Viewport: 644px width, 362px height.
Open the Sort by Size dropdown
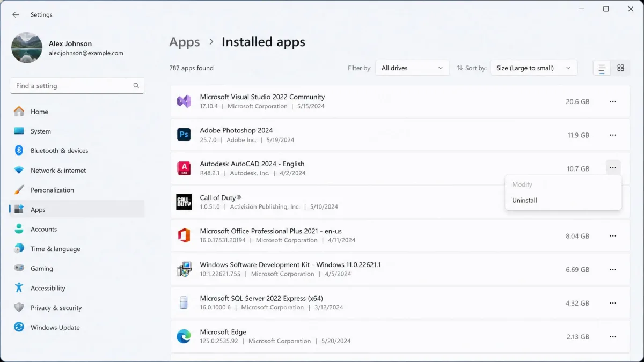coord(534,68)
